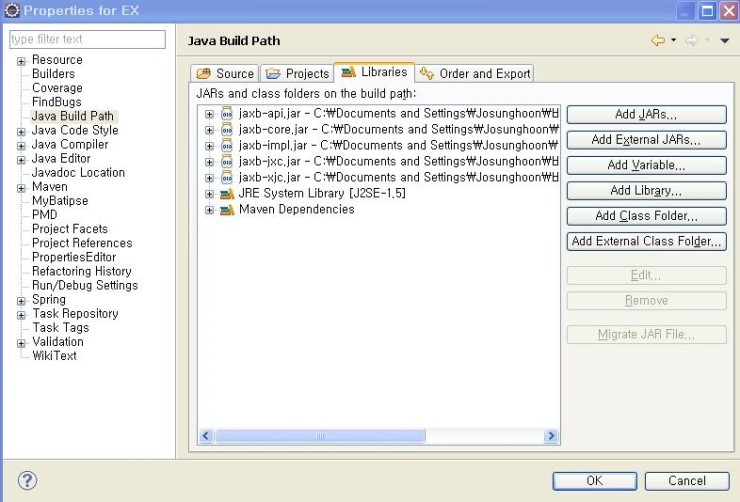Expand the Spring tree node
The image size is (740, 502).
point(21,301)
